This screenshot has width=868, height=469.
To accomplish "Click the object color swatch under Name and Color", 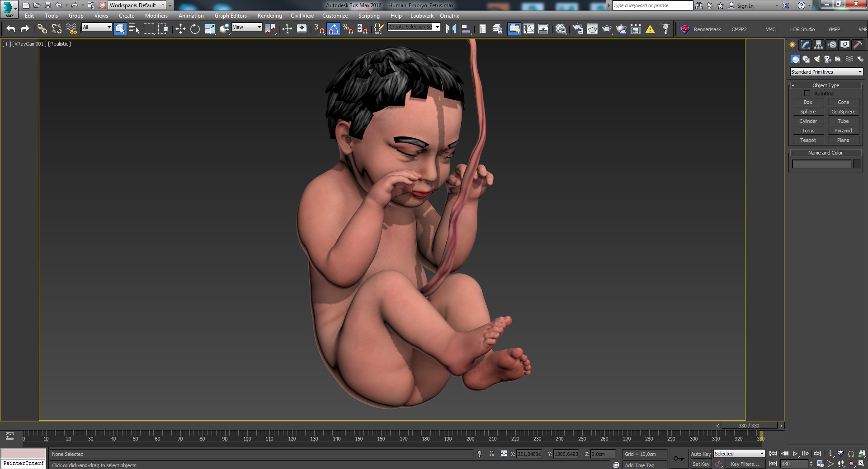I will tap(857, 164).
